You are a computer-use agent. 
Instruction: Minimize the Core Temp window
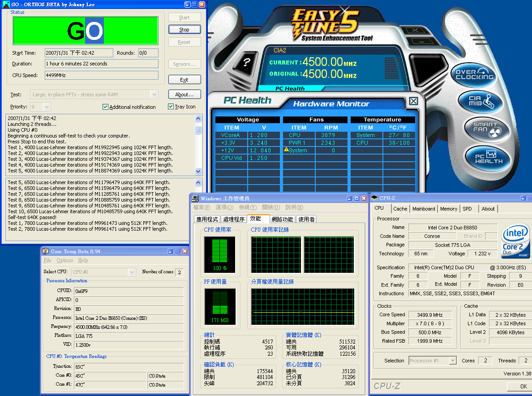171,251
